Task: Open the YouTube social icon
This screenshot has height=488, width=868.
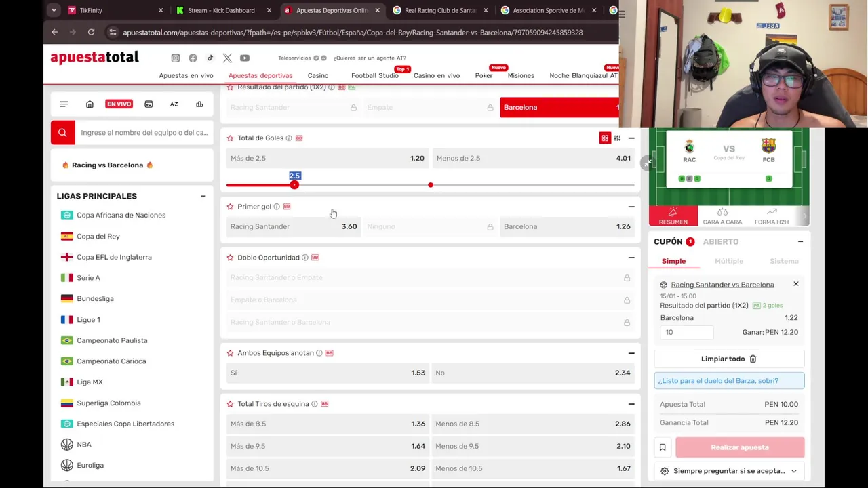Action: click(x=245, y=58)
